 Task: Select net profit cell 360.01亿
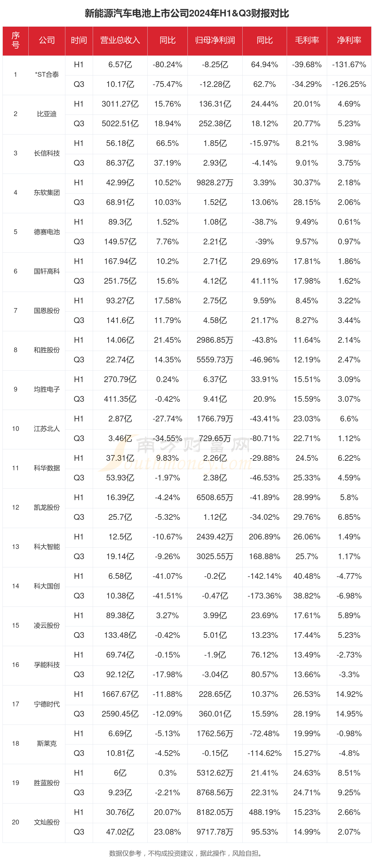(215, 714)
